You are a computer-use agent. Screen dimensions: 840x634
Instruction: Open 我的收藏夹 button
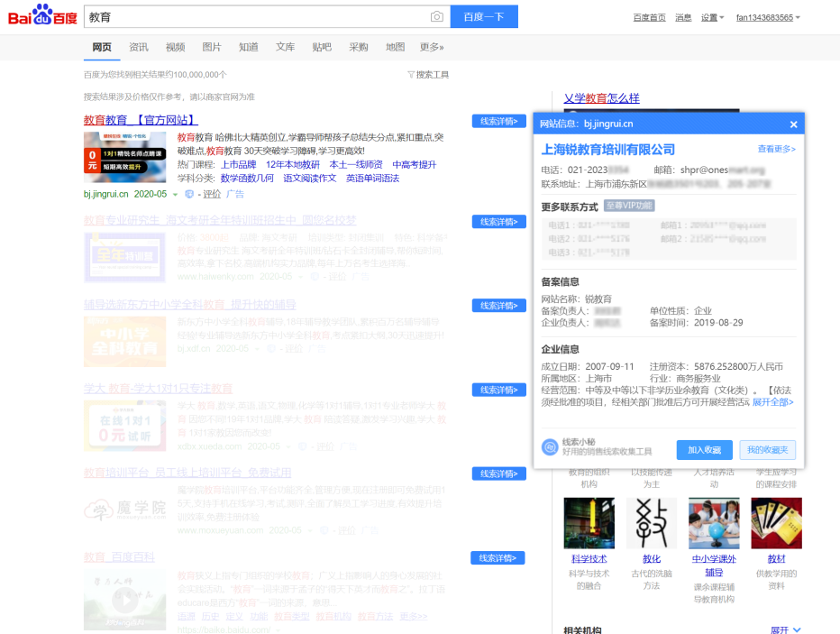pos(767,450)
